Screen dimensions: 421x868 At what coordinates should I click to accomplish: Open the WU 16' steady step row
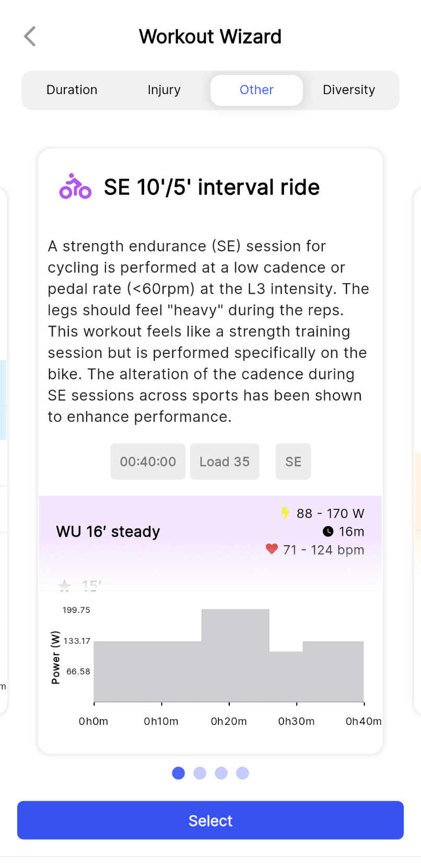210,532
